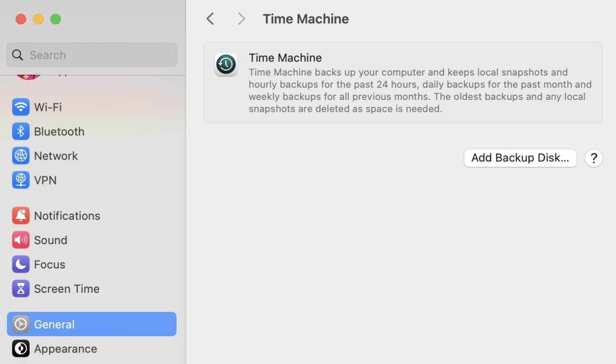Open Screen Time settings
Image resolution: width=616 pixels, height=364 pixels.
pos(66,288)
